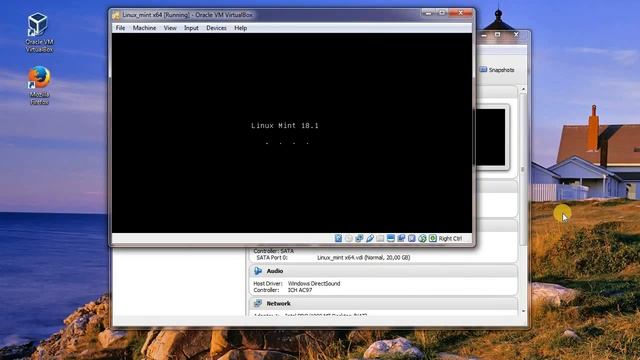Click the 'SATA Port 0:' label

coord(272,258)
